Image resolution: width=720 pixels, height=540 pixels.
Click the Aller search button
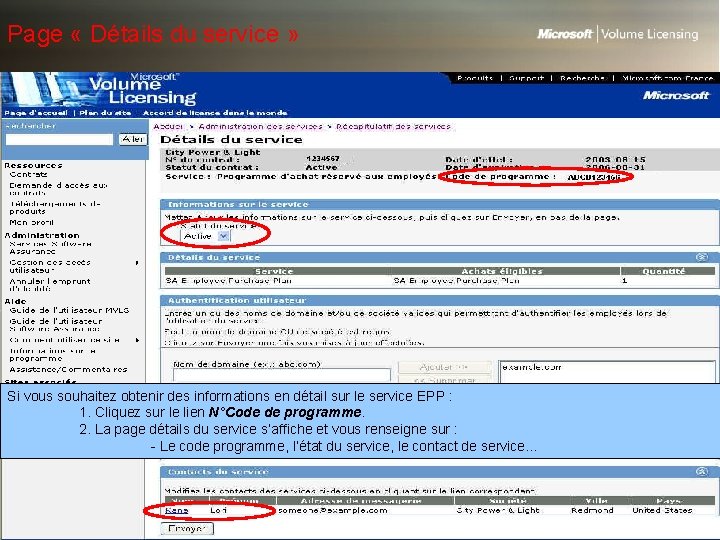tap(133, 139)
